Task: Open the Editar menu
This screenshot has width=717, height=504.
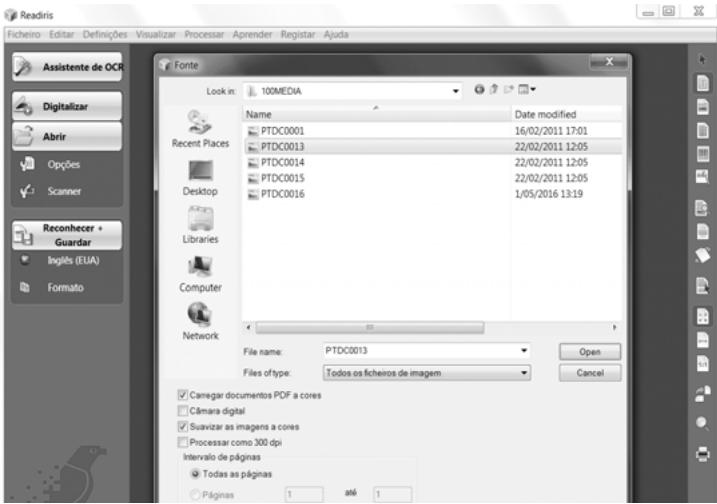Action: (x=61, y=34)
